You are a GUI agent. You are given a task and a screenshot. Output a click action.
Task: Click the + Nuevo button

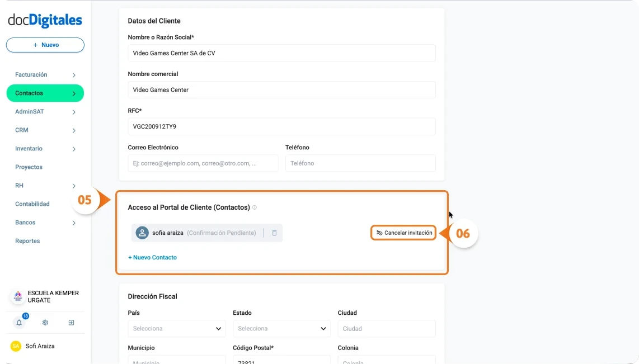(45, 44)
